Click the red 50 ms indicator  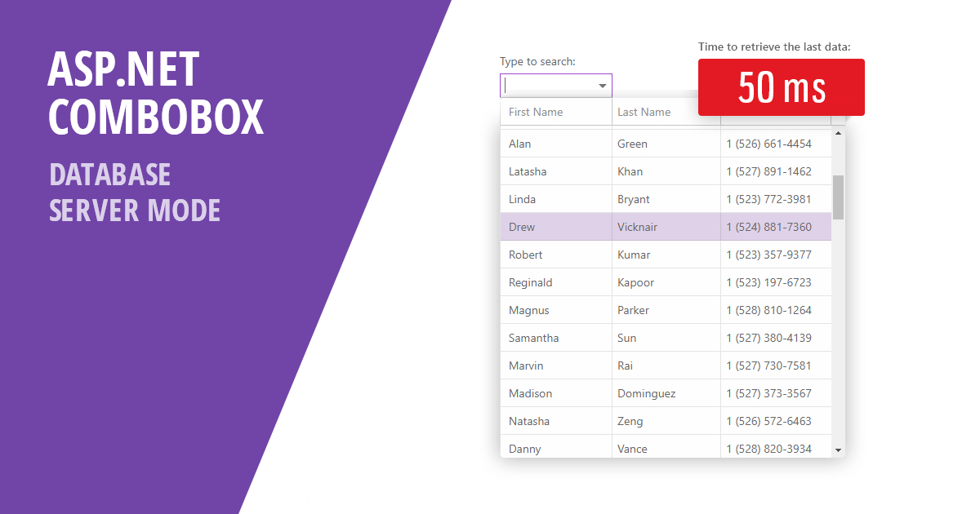pyautogui.click(x=781, y=86)
